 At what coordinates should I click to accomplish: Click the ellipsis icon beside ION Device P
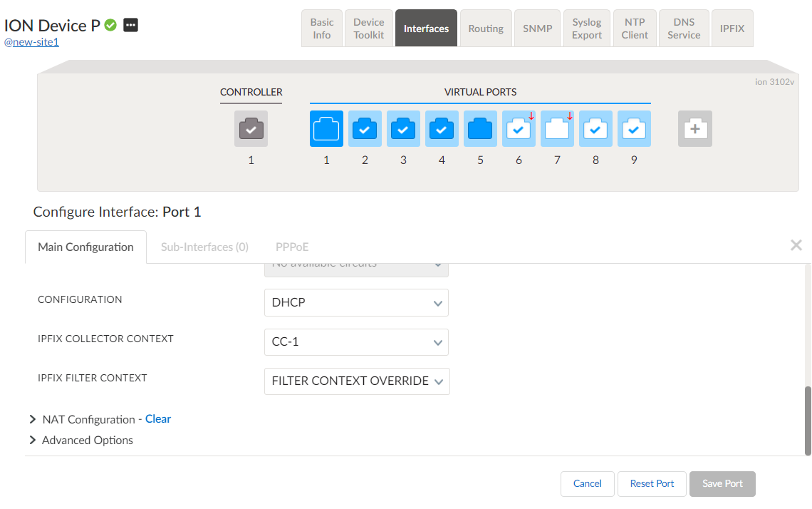click(x=130, y=24)
